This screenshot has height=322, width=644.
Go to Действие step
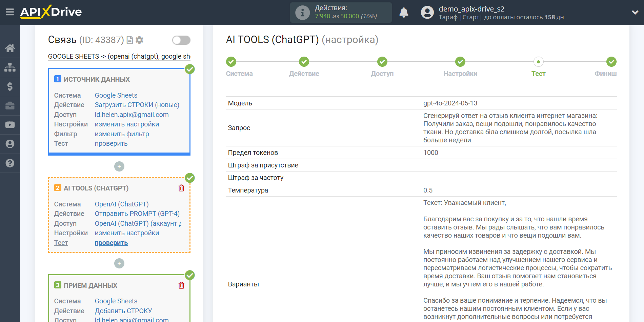pos(304,62)
